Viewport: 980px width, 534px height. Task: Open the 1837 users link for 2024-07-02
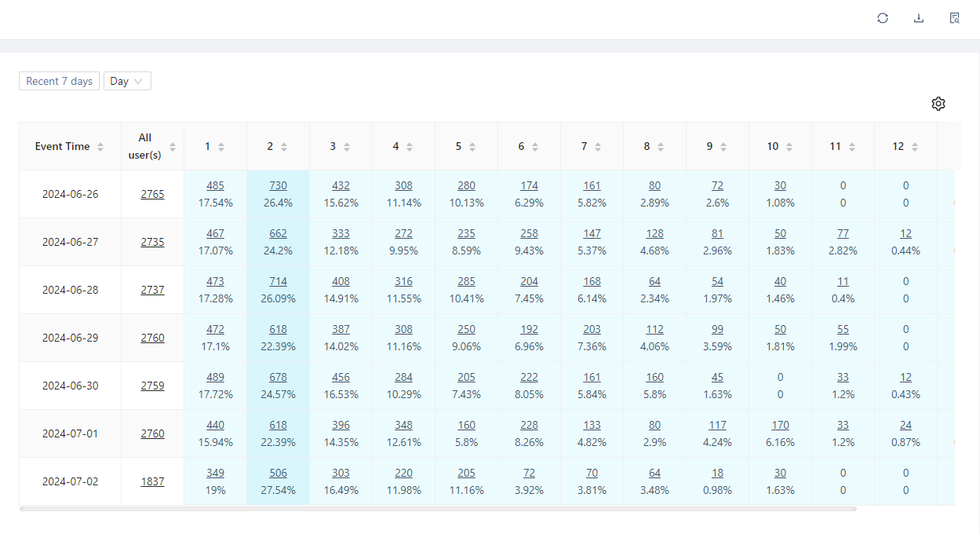152,481
